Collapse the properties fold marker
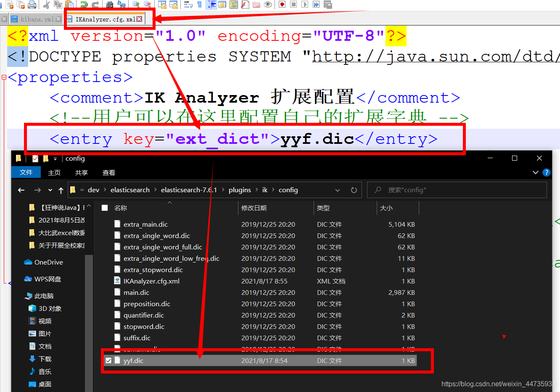Viewport: 560px width, 392px height. pyautogui.click(x=4, y=77)
